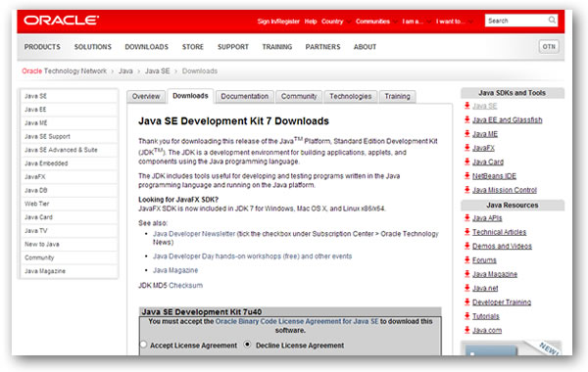Viewport: 588px width, 372px height.
Task: Open the About menu
Action: click(x=365, y=47)
